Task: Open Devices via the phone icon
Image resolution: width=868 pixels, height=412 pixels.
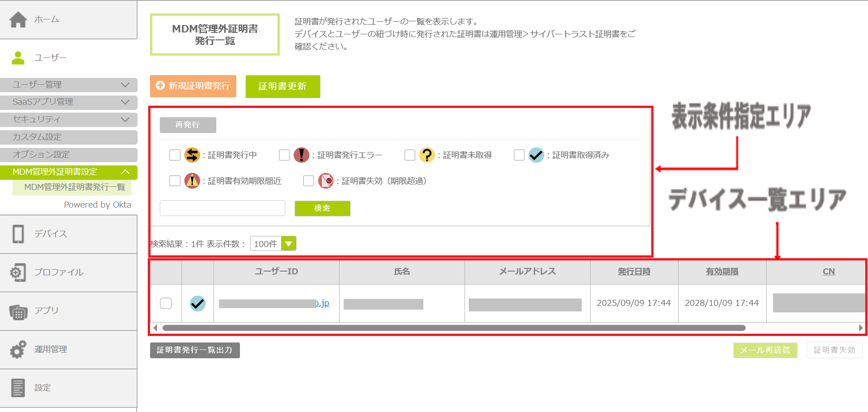Action: [18, 234]
